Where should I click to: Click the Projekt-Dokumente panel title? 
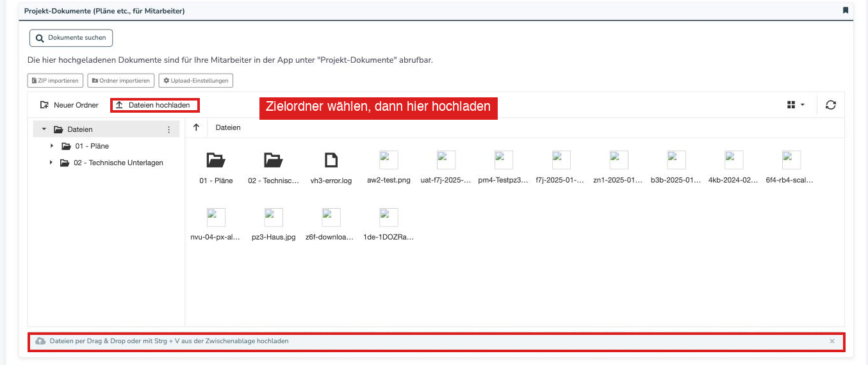pos(104,11)
